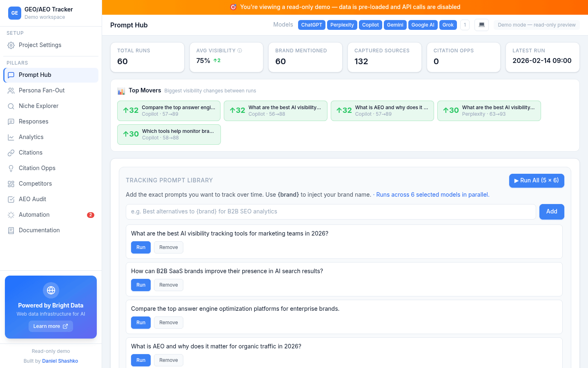Navigate to AEO Audit
588x368 pixels.
point(51,199)
